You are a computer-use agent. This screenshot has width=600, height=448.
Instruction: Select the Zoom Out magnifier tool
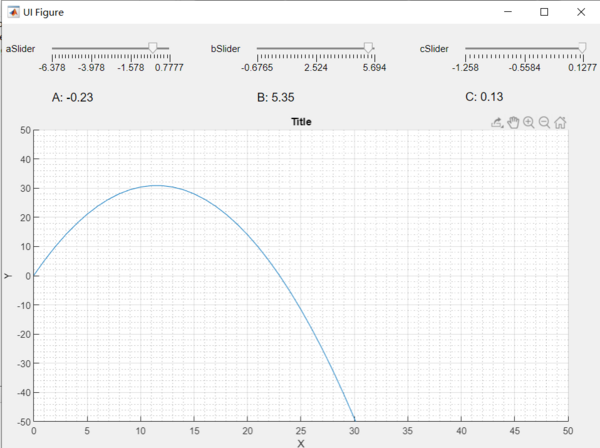pyautogui.click(x=544, y=122)
